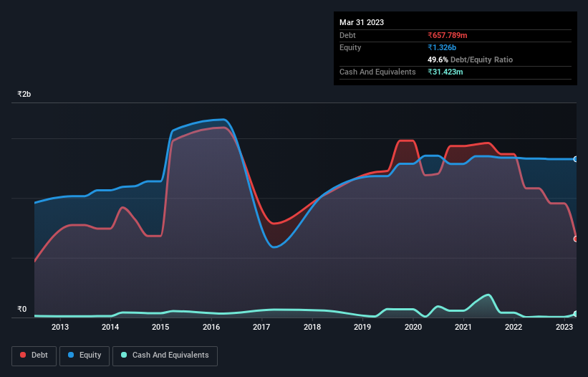Click the 2019 x-axis label
Image resolution: width=588 pixels, height=377 pixels.
tap(362, 327)
